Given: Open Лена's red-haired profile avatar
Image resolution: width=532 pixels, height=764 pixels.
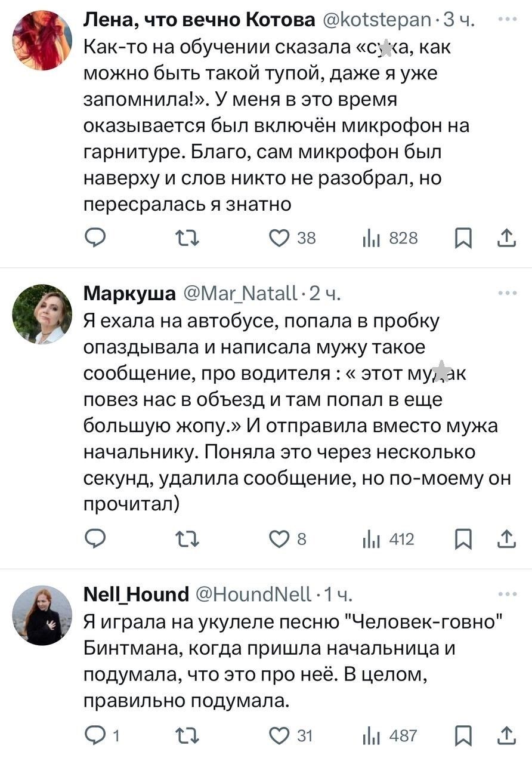Looking at the screenshot, I should point(42,41).
